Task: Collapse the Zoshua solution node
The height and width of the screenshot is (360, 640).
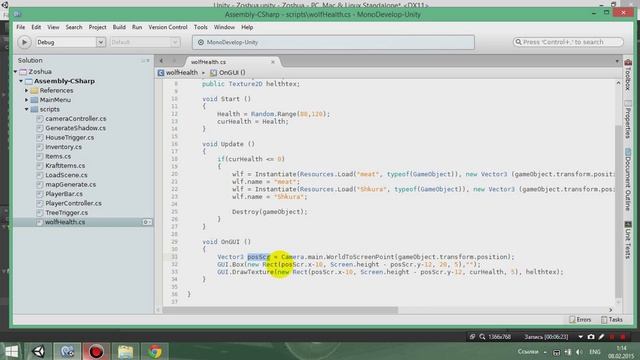Action: [x=16, y=71]
